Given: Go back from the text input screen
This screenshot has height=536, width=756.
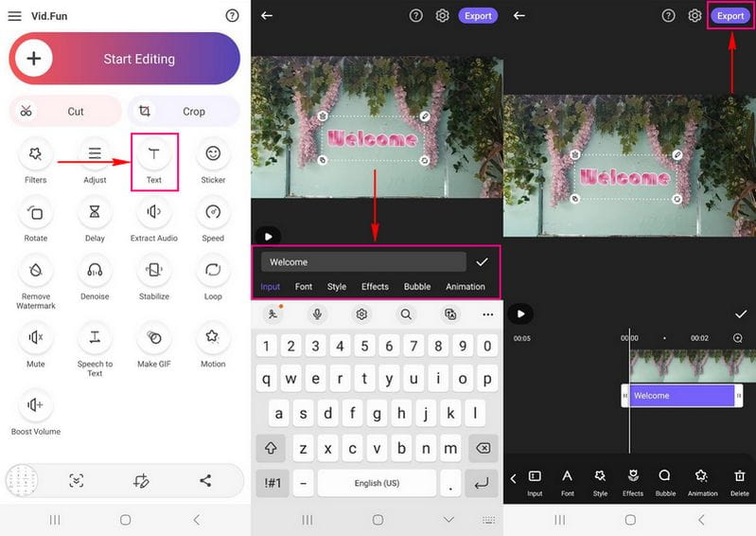Looking at the screenshot, I should pos(267,16).
